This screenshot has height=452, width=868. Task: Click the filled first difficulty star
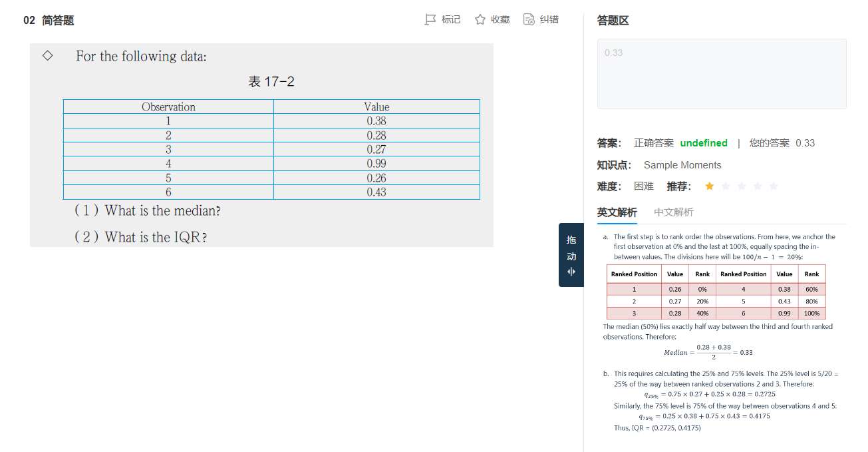coord(709,186)
